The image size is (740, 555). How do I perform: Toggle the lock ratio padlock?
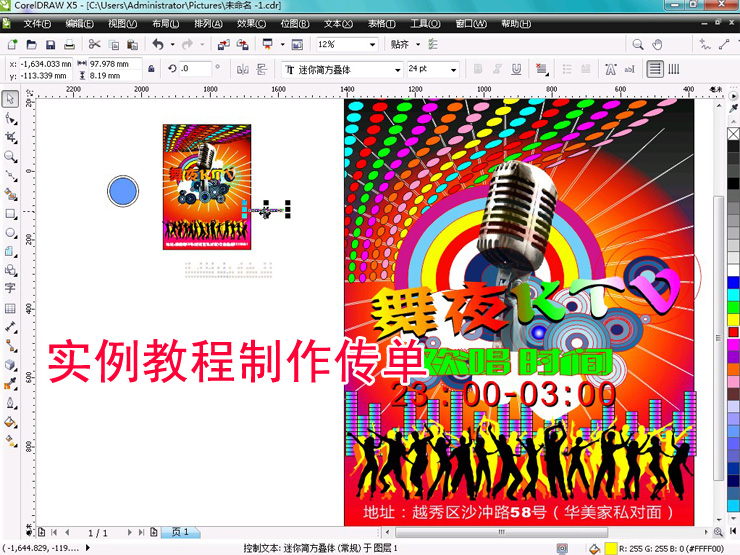point(151,69)
